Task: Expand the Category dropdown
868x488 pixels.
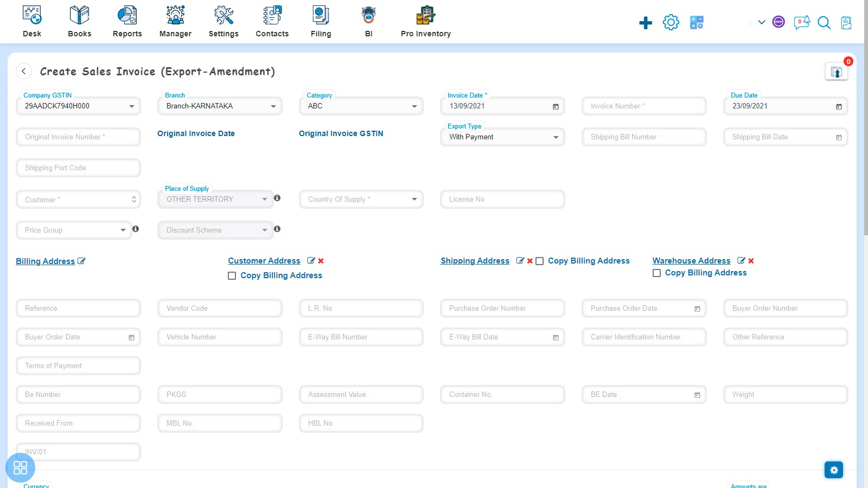Action: [x=414, y=106]
